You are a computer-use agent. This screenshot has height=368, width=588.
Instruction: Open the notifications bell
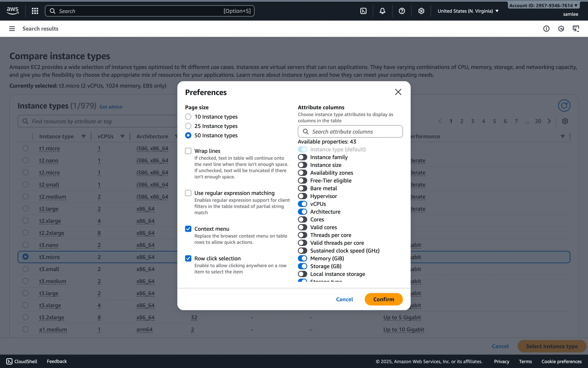pyautogui.click(x=382, y=11)
